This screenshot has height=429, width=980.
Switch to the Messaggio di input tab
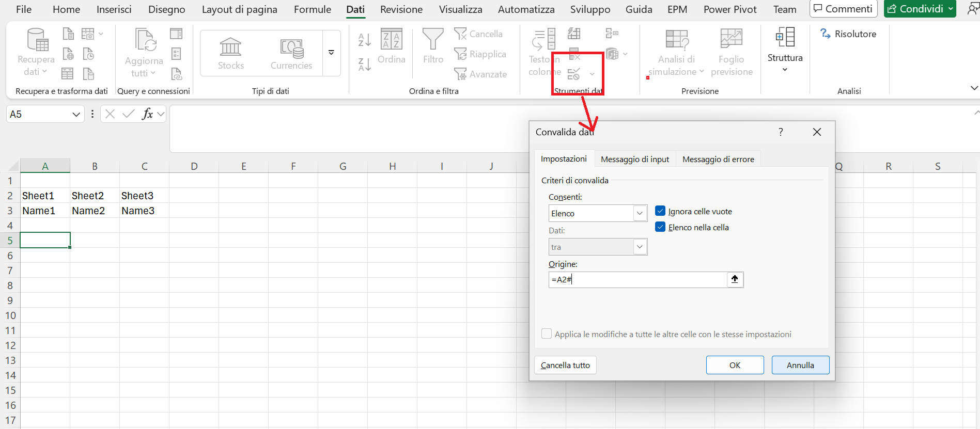(635, 160)
